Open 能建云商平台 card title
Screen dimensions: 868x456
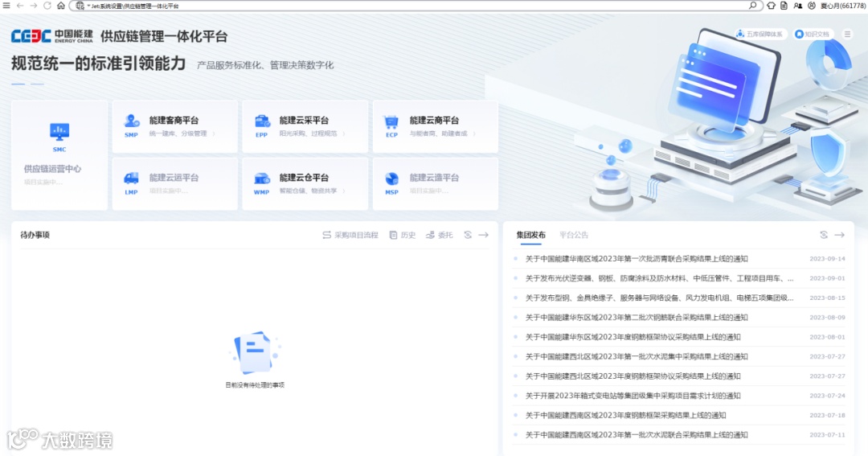click(434, 121)
